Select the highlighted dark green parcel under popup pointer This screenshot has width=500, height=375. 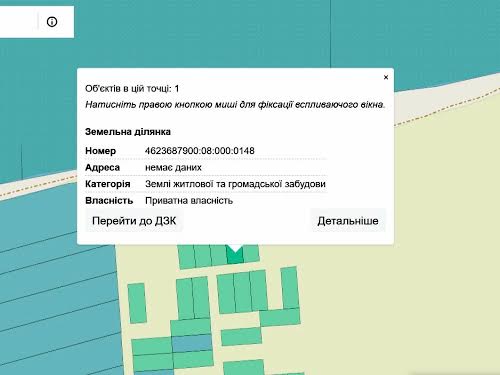[x=235, y=257]
